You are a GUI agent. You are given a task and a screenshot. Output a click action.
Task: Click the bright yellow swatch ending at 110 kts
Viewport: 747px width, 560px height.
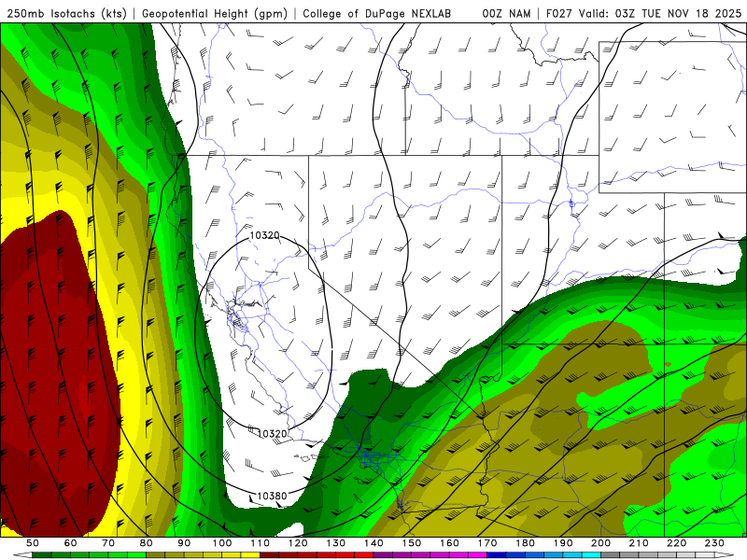pos(250,554)
